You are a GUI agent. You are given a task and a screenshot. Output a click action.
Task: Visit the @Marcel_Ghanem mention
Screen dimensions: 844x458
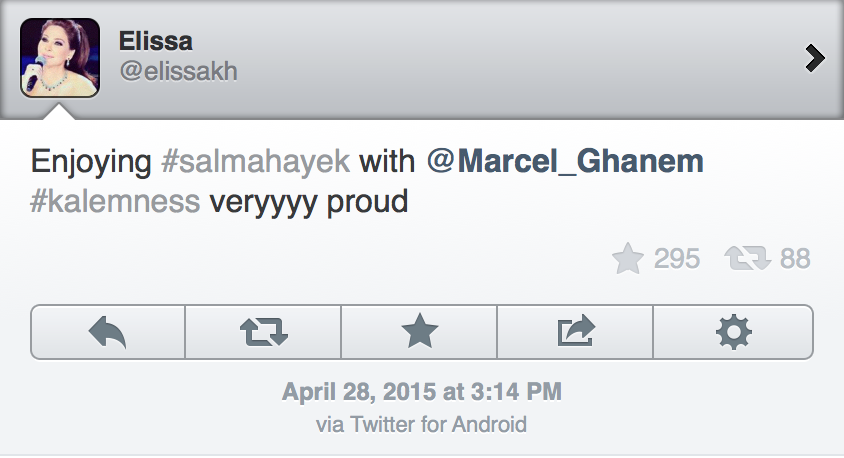pos(565,161)
